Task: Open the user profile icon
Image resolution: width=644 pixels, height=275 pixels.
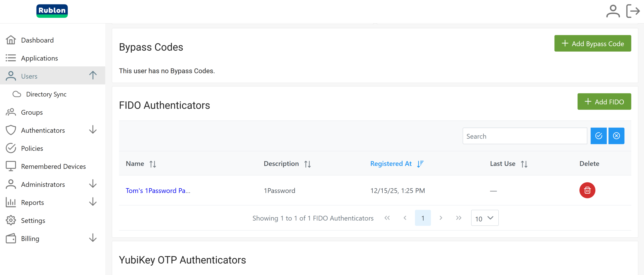Action: (x=613, y=11)
